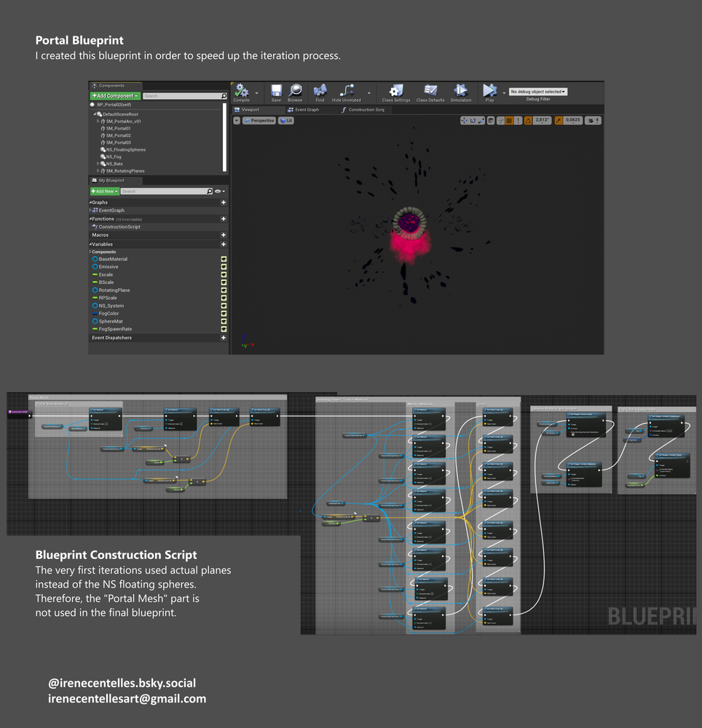This screenshot has width=702, height=728.
Task: Click the Add New button in My Blueprint
Action: tap(105, 191)
